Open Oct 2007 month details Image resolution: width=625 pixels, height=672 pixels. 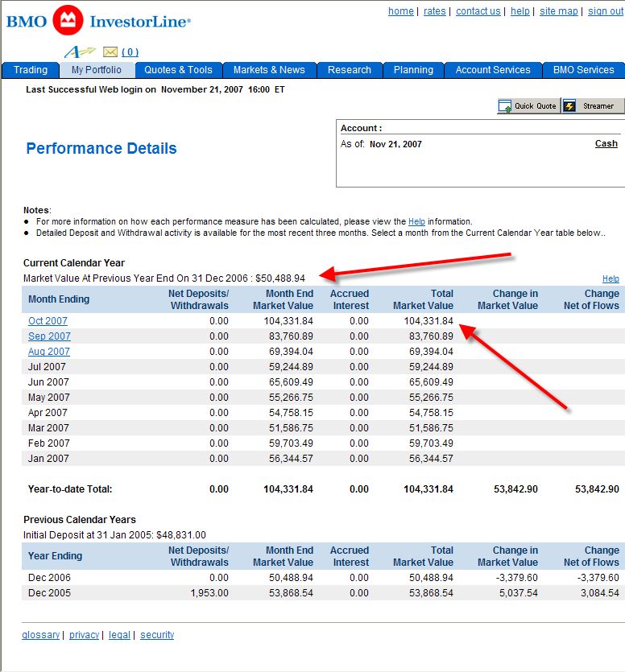point(48,321)
